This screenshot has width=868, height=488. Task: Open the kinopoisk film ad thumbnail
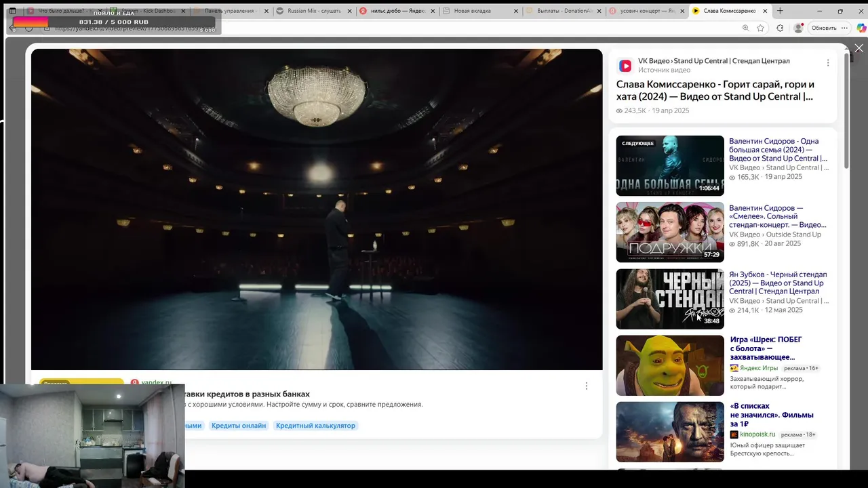tap(670, 432)
